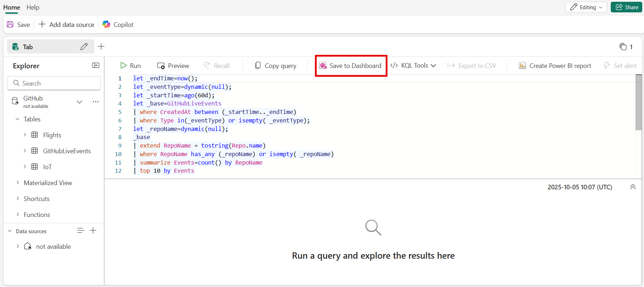The width and height of the screenshot is (644, 287).
Task: Open the KQL Tools dropdown
Action: (x=413, y=65)
